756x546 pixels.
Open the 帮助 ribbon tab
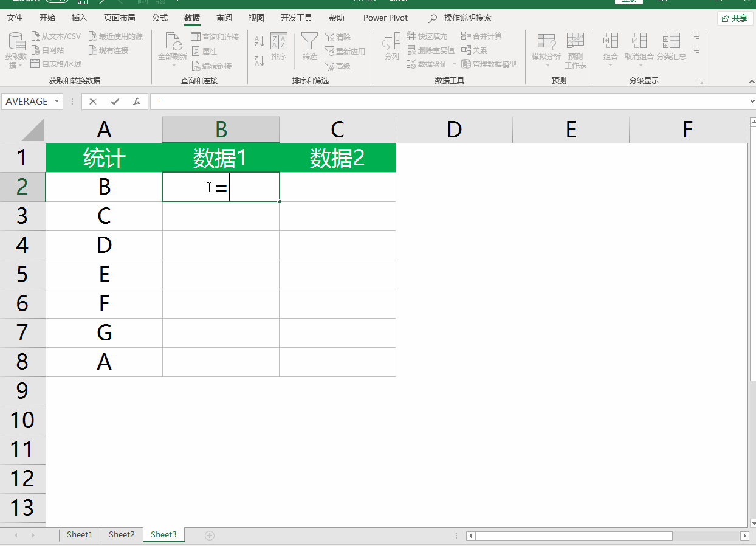(336, 18)
